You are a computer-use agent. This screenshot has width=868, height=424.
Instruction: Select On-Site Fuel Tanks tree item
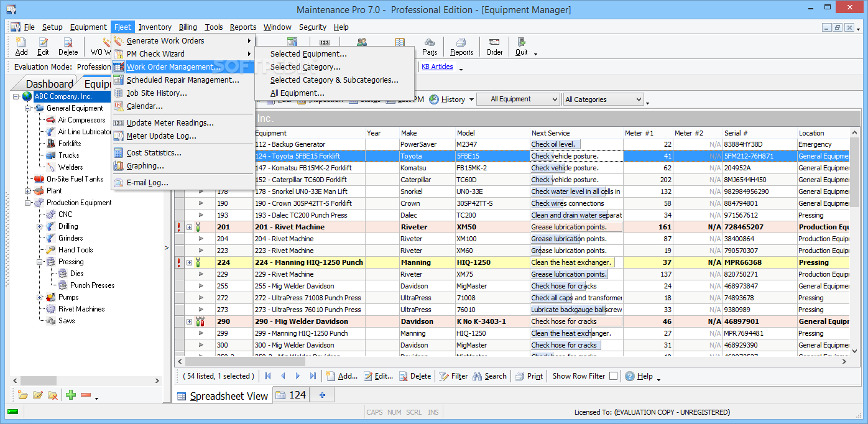pos(75,179)
